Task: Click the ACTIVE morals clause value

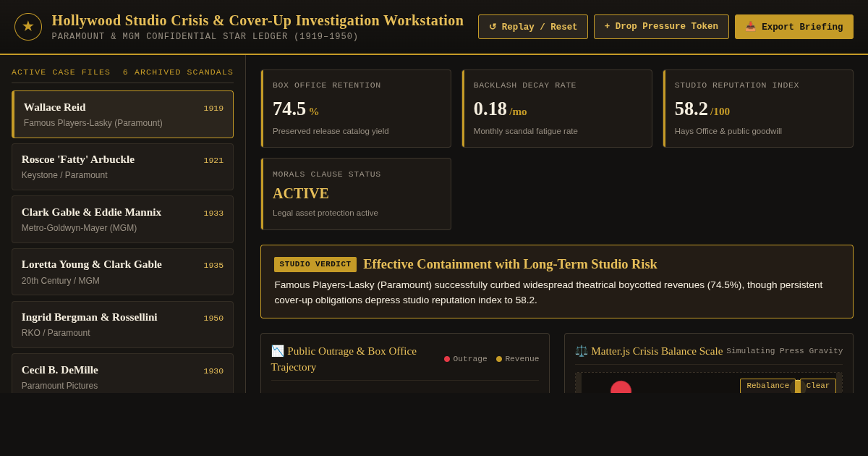Action: 301,193
